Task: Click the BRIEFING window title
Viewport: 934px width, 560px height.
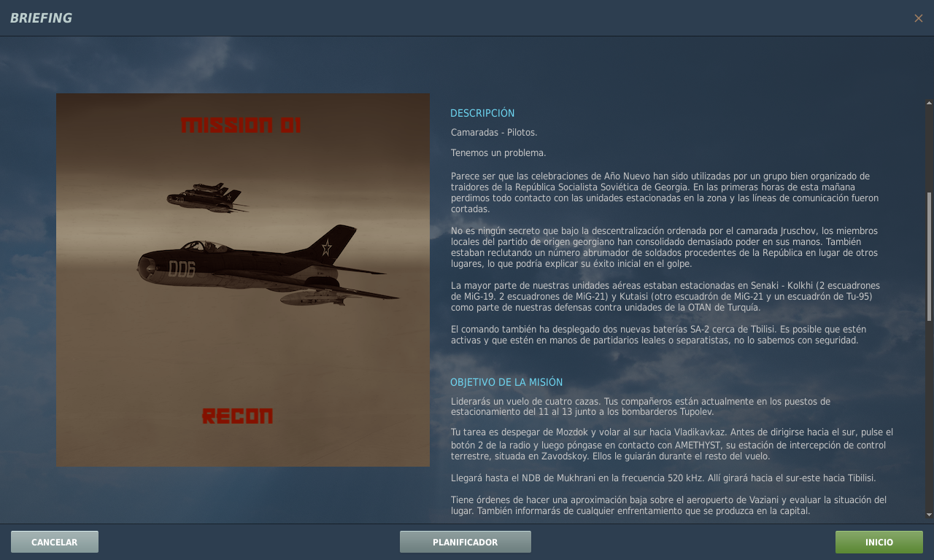Action: click(x=41, y=18)
